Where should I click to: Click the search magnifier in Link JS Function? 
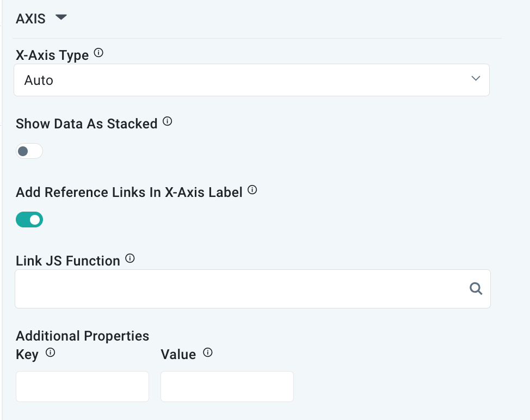click(x=476, y=289)
